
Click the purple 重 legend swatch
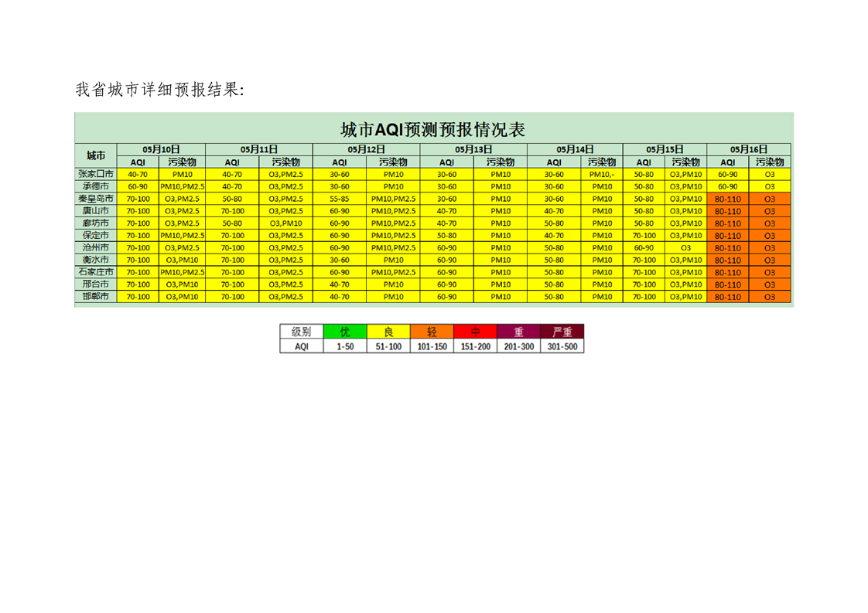[x=518, y=332]
